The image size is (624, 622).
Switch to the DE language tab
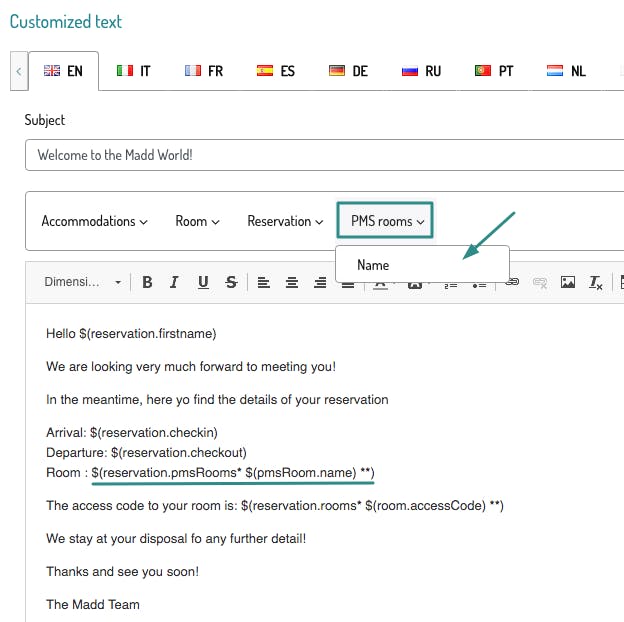348,72
